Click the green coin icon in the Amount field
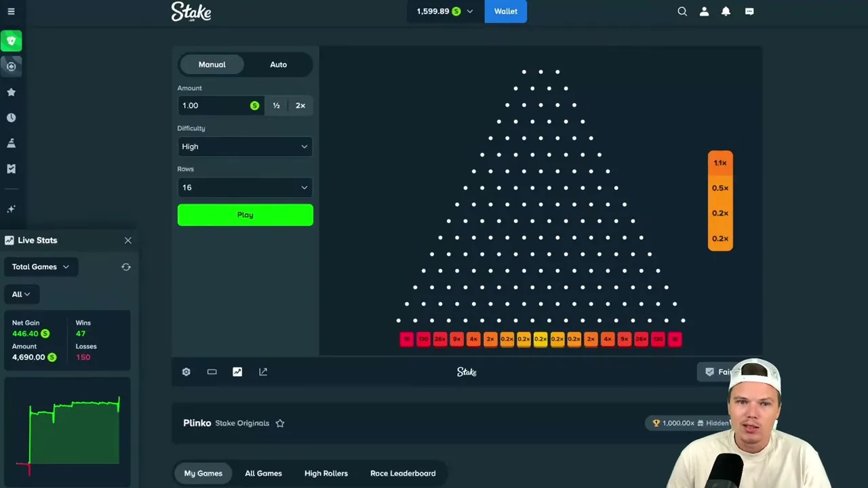This screenshot has height=488, width=868. (254, 106)
